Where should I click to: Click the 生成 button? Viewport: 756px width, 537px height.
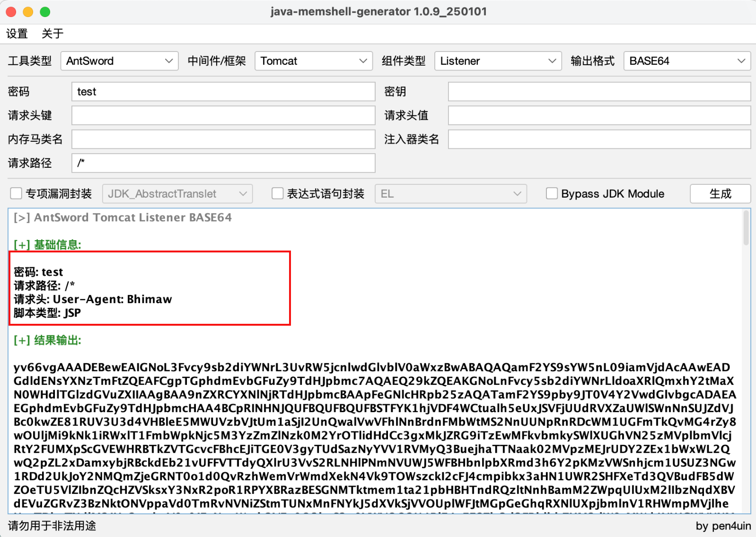click(720, 194)
